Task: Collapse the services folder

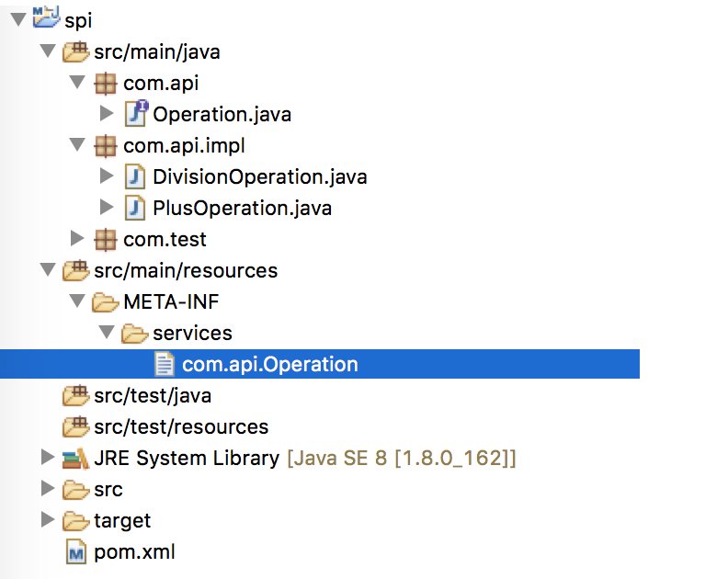Action: pos(107,333)
